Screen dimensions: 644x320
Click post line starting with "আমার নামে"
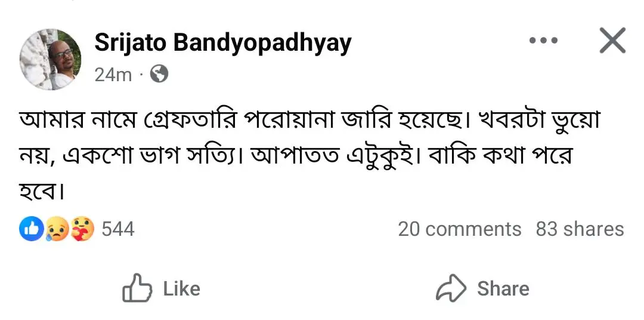tap(309, 121)
